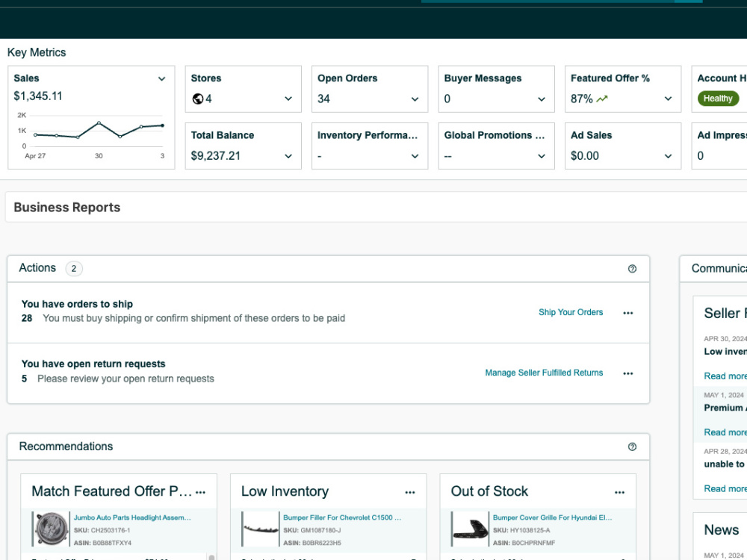
Task: Click the Low Inventory card title
Action: tap(285, 491)
